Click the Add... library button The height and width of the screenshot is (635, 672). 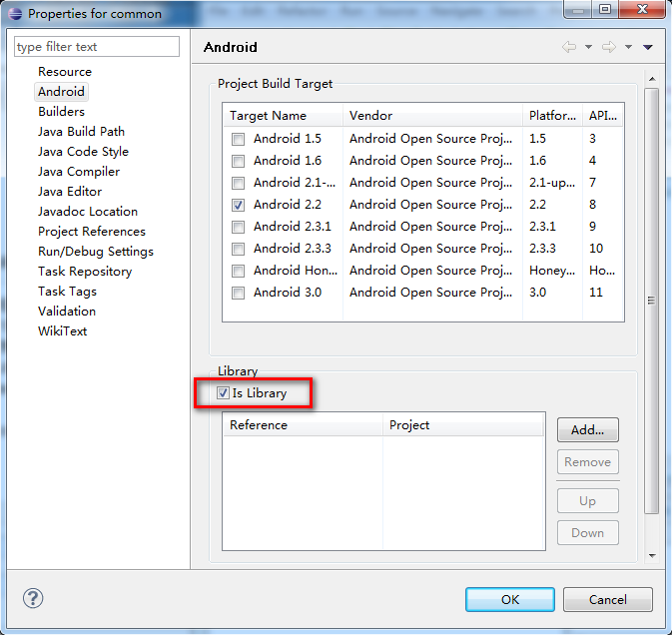(587, 429)
